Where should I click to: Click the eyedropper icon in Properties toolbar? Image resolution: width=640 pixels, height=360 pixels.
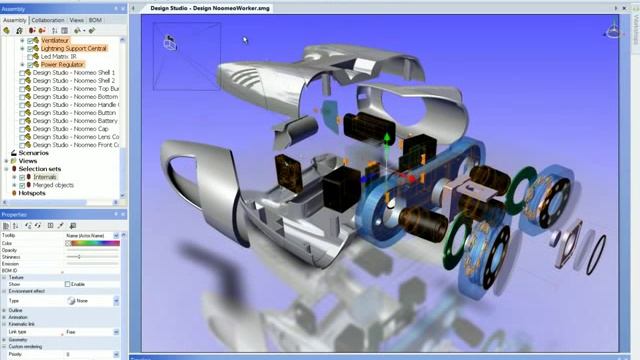61,226
